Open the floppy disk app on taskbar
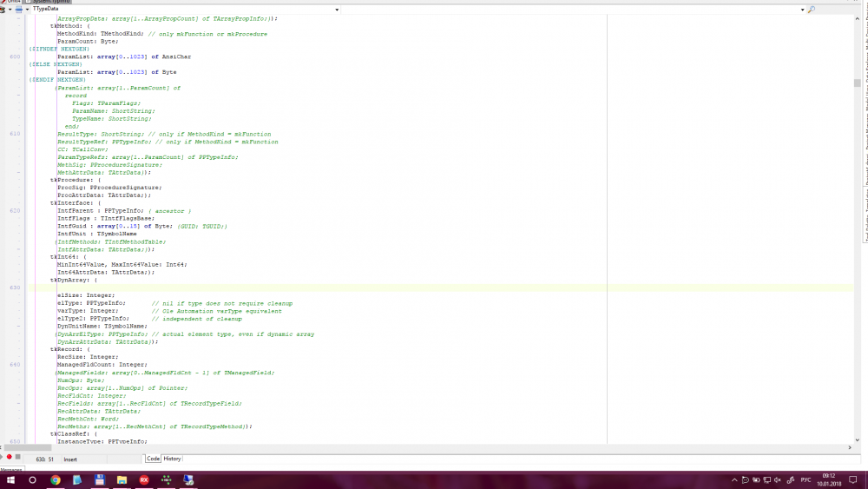Image resolution: width=868 pixels, height=489 pixels. click(100, 479)
